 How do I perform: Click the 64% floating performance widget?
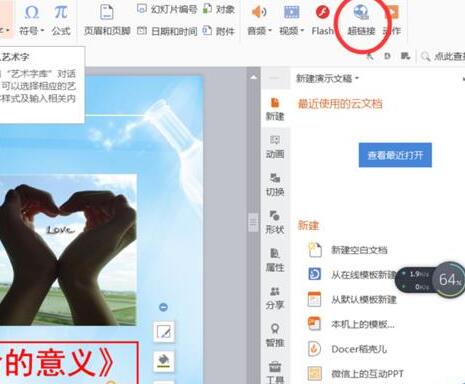[430, 279]
